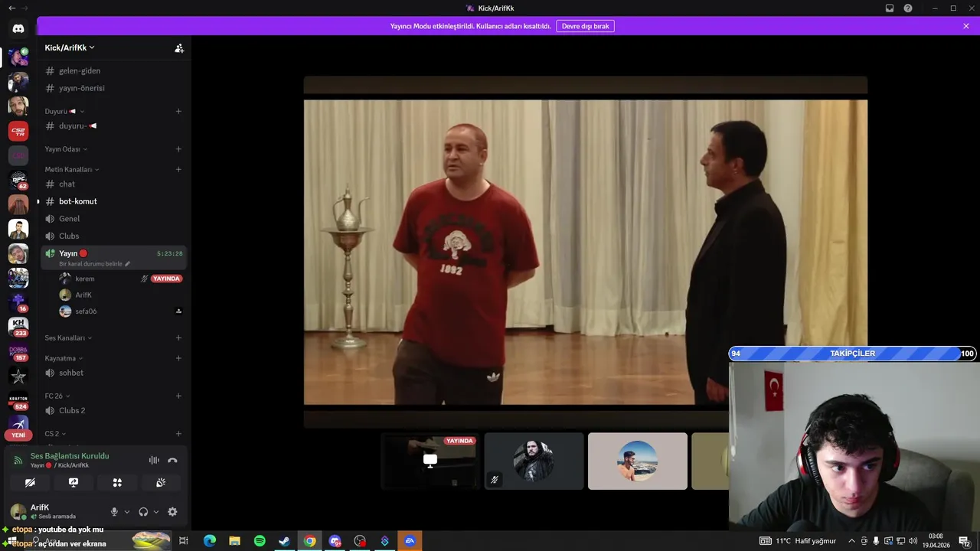Collapse the Duyuru category
This screenshot has height=551, width=980.
click(x=64, y=111)
